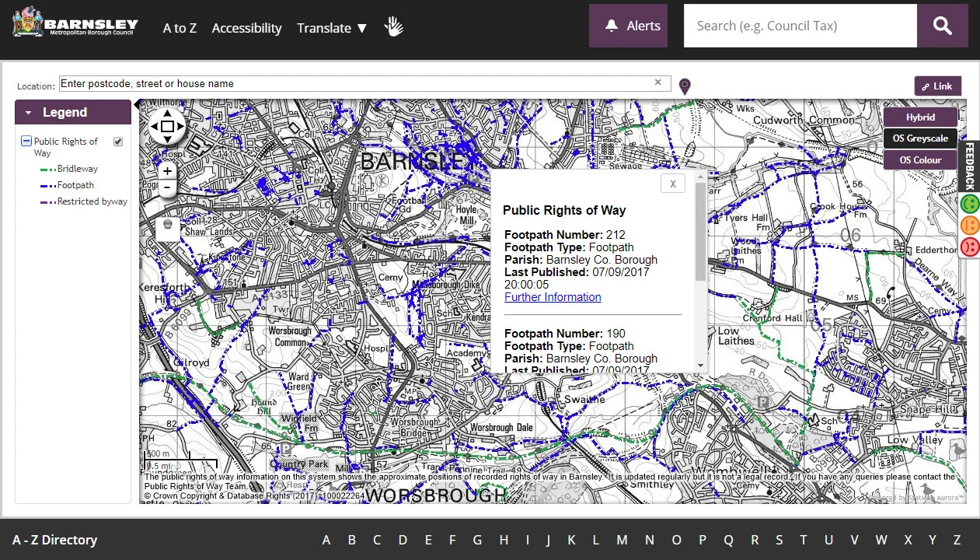Focus the site search box
The width and height of the screenshot is (980, 560).
click(x=800, y=26)
